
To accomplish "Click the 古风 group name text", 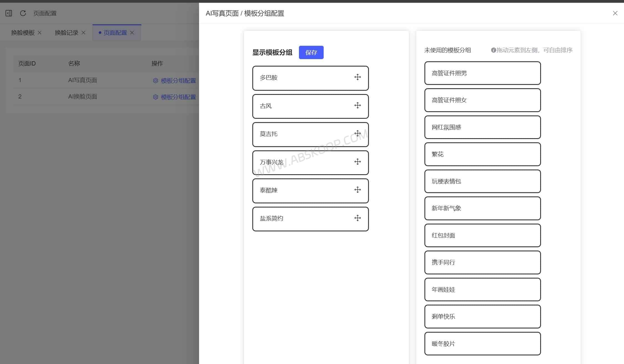I will tap(266, 106).
